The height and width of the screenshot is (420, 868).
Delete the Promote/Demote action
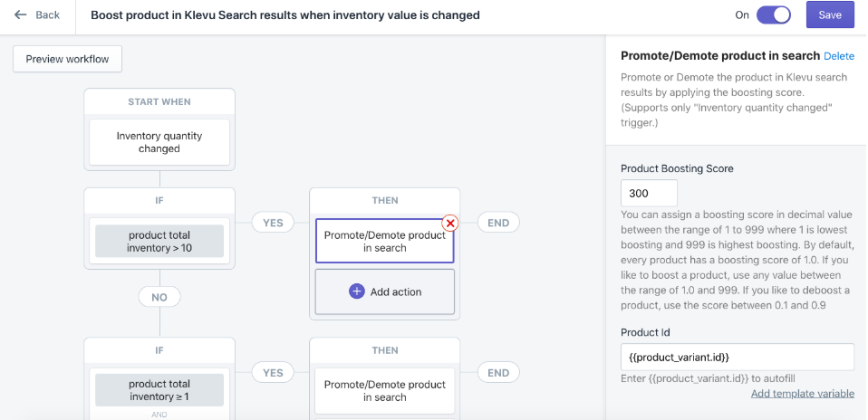coord(839,56)
